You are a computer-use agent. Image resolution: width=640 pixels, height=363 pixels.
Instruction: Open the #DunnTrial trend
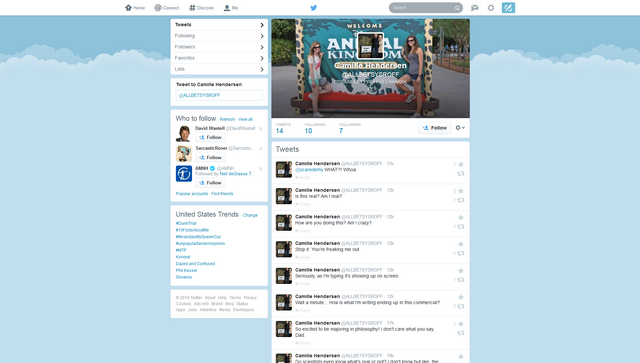point(186,223)
